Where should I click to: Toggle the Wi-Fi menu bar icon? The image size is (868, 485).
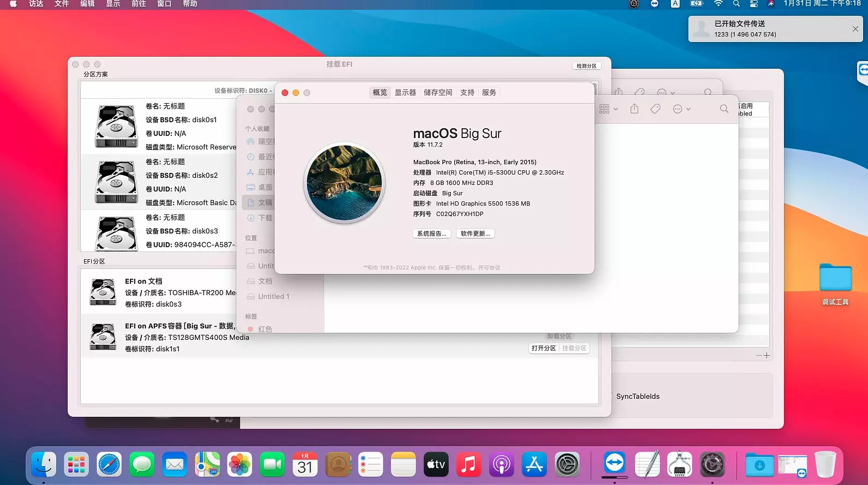[x=718, y=4]
